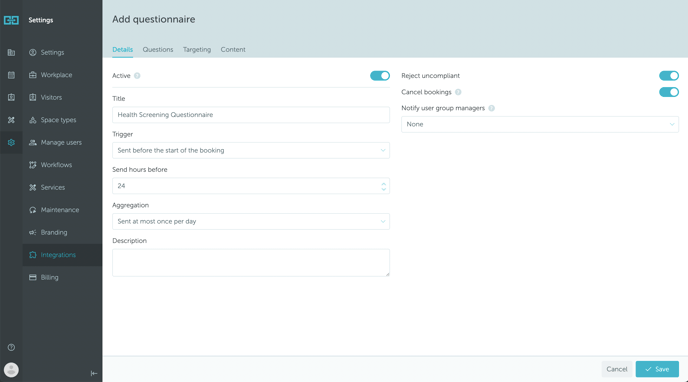Click the Cancel button
The width and height of the screenshot is (688, 382).
(616, 369)
